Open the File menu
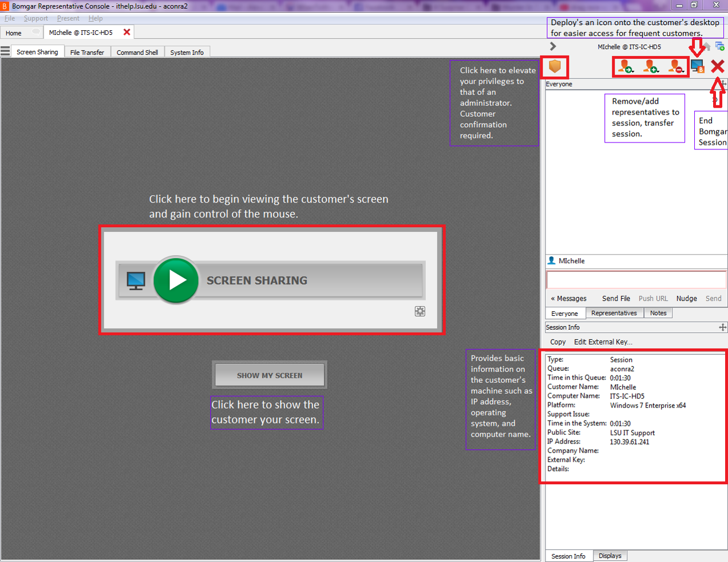Viewport: 728px width, 562px height. (10, 18)
